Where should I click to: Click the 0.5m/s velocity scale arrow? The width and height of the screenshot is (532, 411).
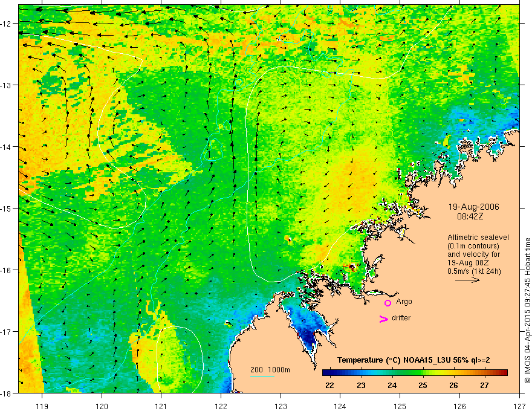coord(467,280)
